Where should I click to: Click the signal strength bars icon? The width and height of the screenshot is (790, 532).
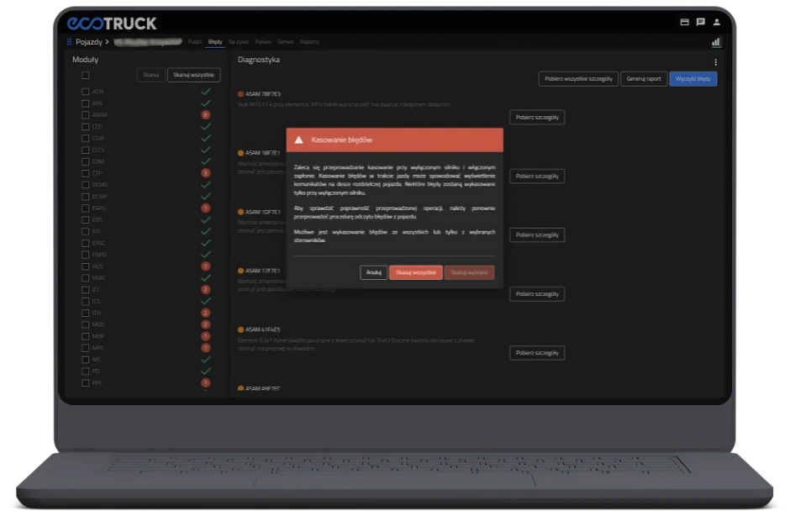pos(716,41)
